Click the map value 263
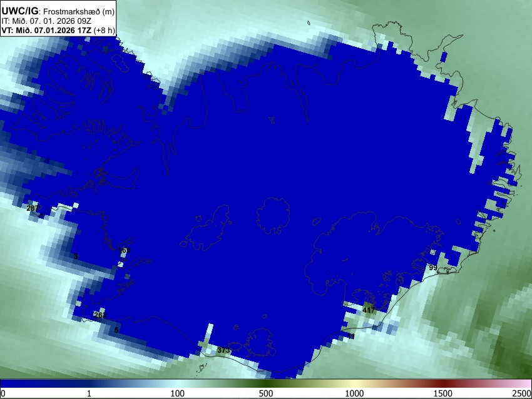This screenshot has height=399, width=532. pyautogui.click(x=100, y=315)
